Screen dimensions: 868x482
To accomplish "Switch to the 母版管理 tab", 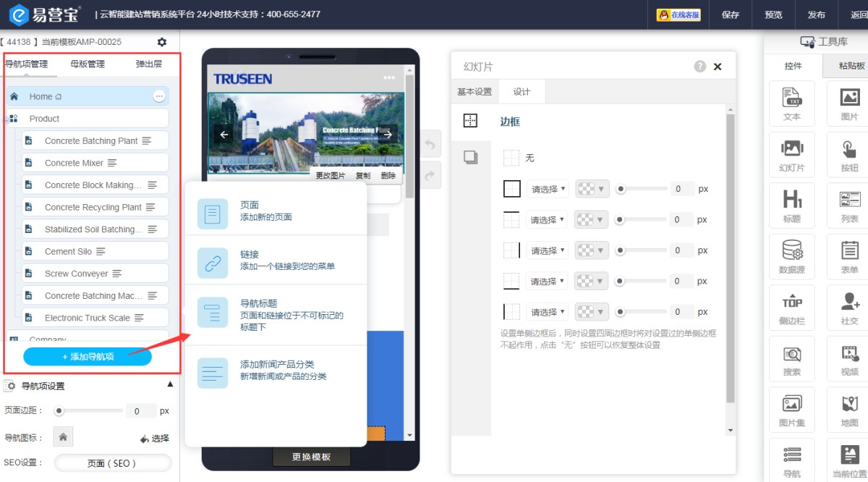I will (x=88, y=64).
